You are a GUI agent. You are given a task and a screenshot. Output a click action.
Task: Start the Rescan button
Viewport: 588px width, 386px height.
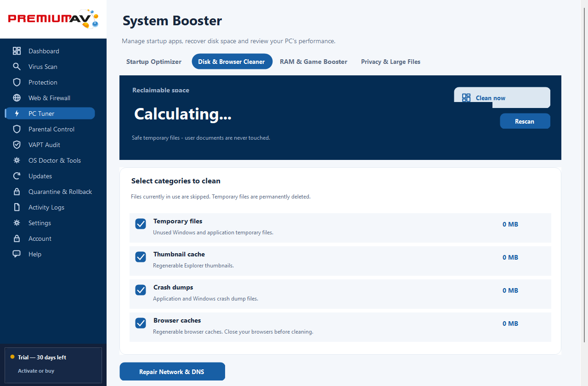pyautogui.click(x=525, y=121)
